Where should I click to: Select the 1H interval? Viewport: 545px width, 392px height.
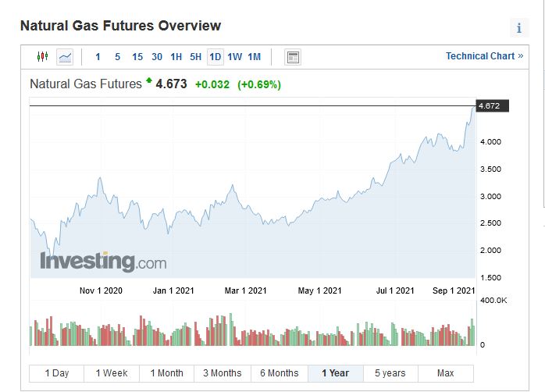176,56
